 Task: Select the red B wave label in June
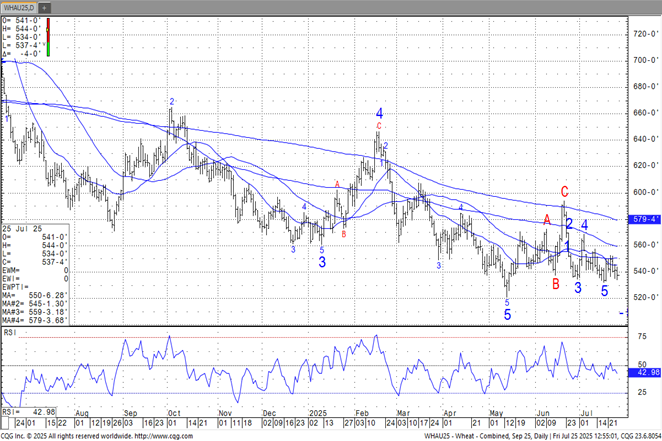coord(556,284)
